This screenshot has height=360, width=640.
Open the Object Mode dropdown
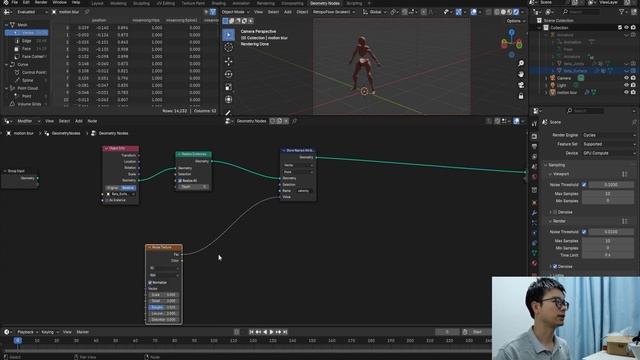pyautogui.click(x=235, y=12)
